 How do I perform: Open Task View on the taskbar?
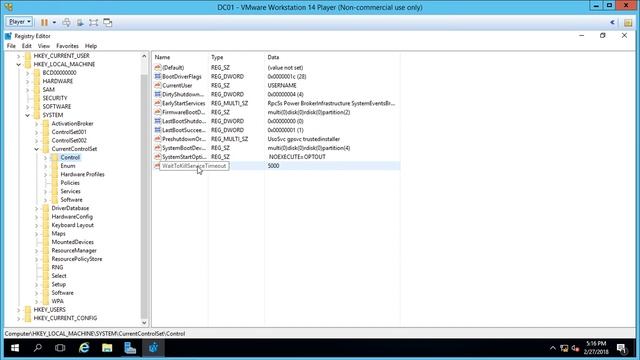click(x=60, y=348)
